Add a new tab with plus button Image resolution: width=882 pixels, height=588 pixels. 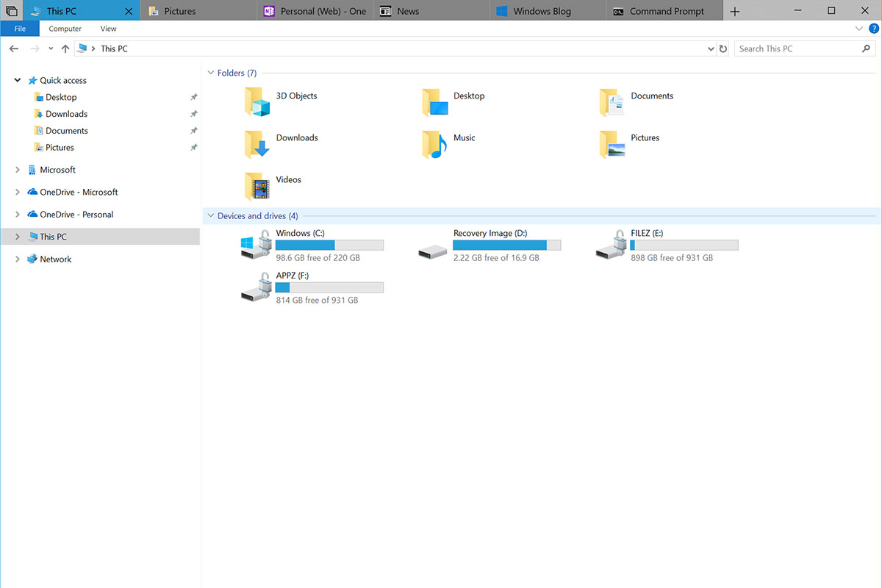[734, 11]
